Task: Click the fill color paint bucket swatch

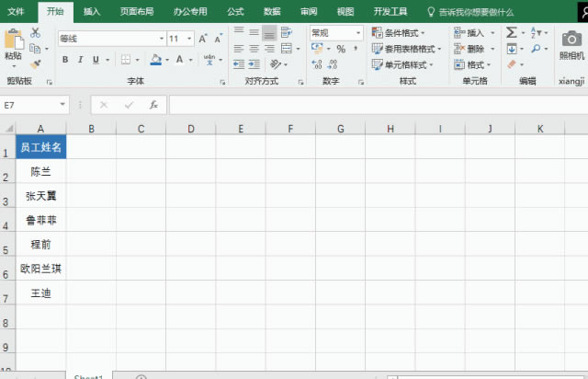Action: pyautogui.click(x=155, y=60)
